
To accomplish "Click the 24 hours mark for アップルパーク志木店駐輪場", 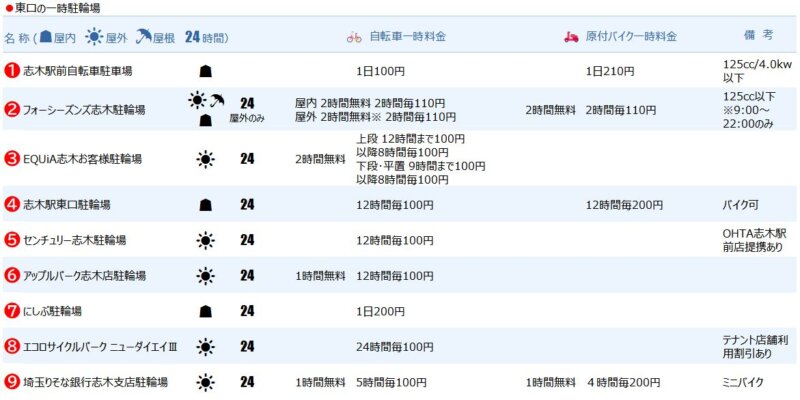I will pyautogui.click(x=247, y=275).
